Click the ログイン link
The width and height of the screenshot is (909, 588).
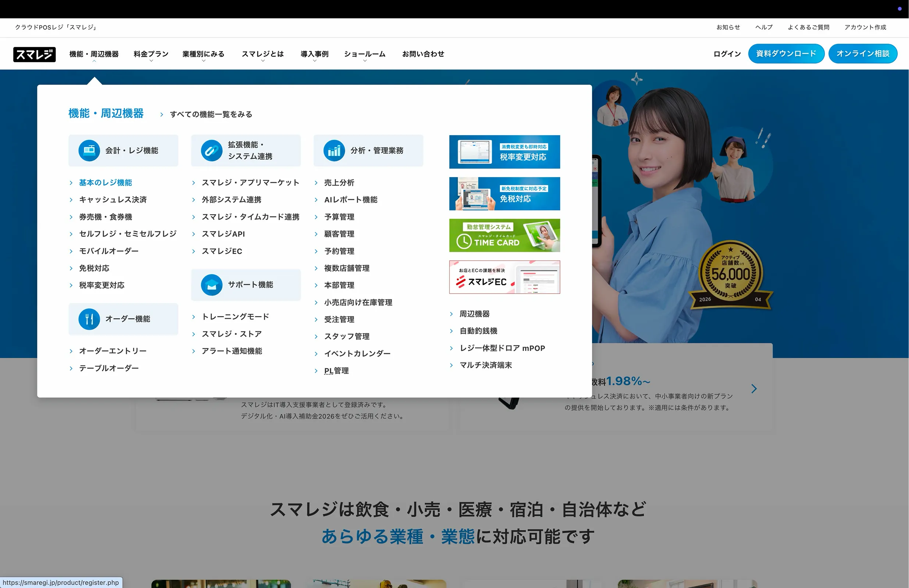point(727,54)
